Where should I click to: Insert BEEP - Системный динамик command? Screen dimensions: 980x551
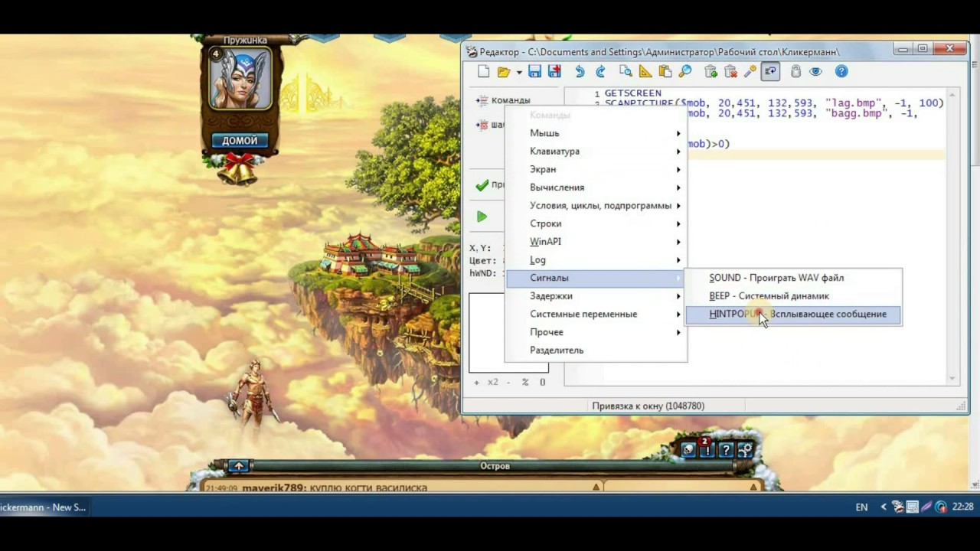tap(793, 296)
